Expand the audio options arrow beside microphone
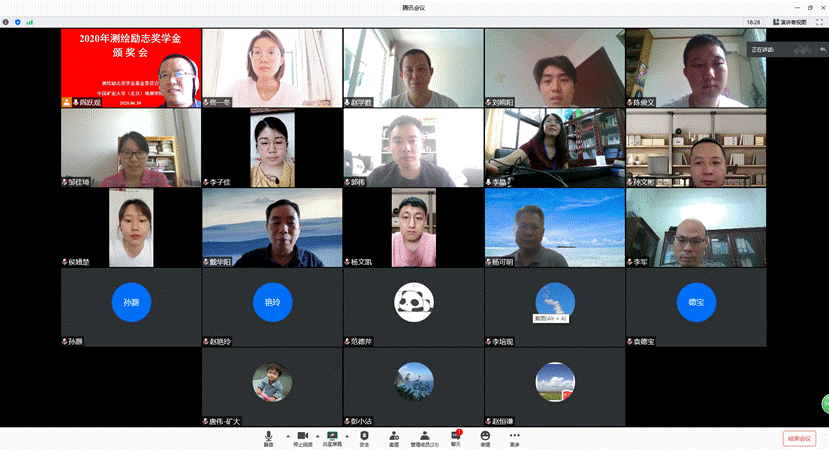Viewport: 829px width, 449px height. point(289,437)
